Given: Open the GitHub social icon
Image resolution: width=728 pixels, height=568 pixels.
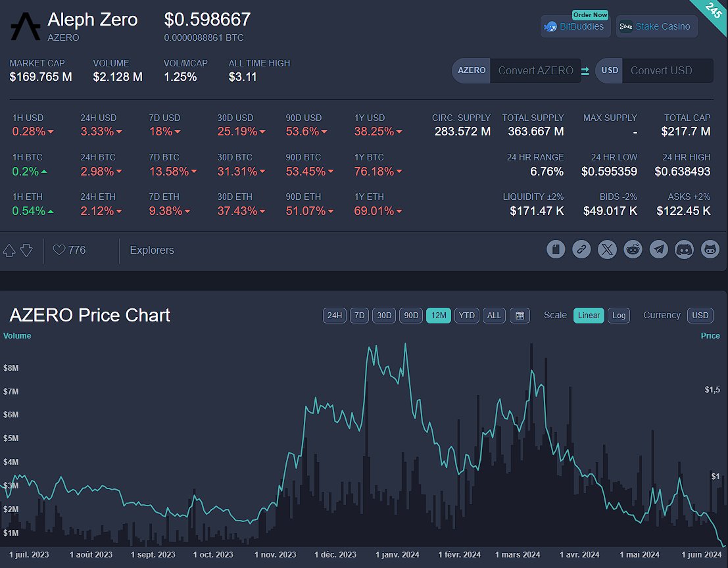Looking at the screenshot, I should click(710, 249).
